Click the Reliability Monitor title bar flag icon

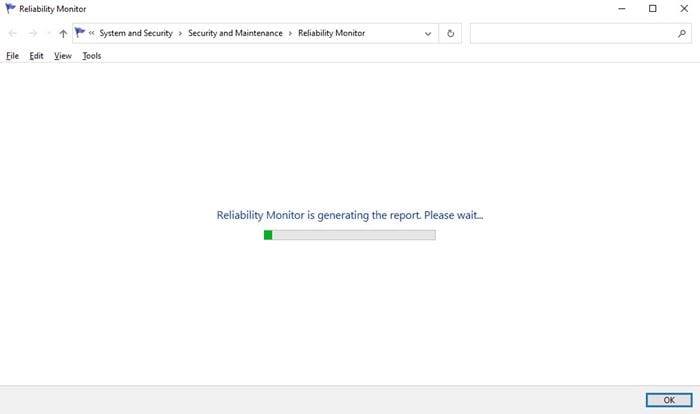coord(10,8)
